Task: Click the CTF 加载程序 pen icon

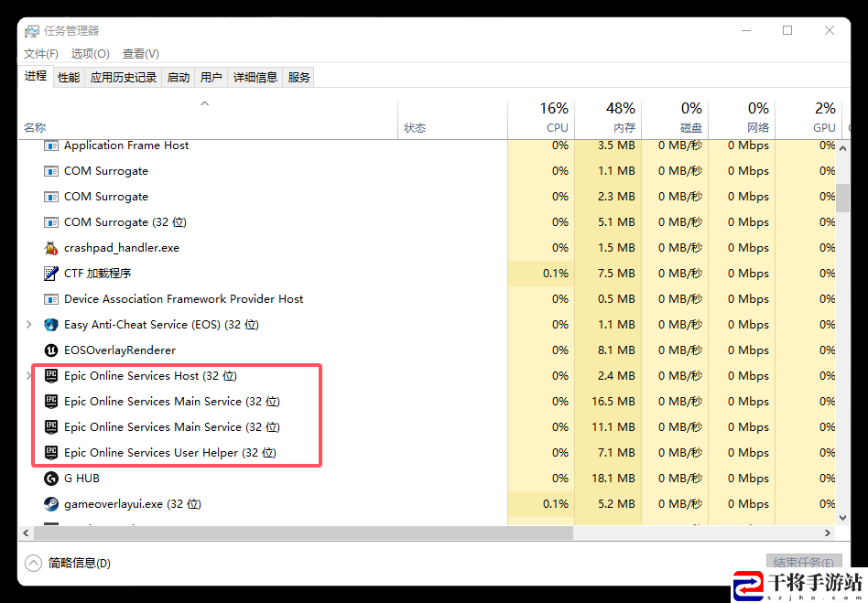Action: pyautogui.click(x=51, y=274)
